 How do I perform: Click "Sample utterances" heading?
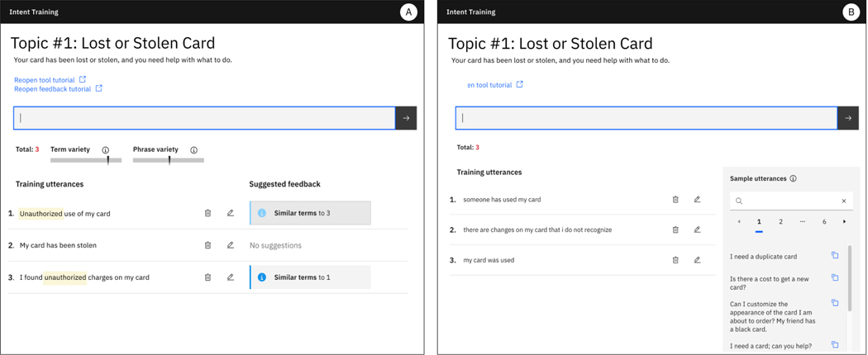tap(758, 178)
